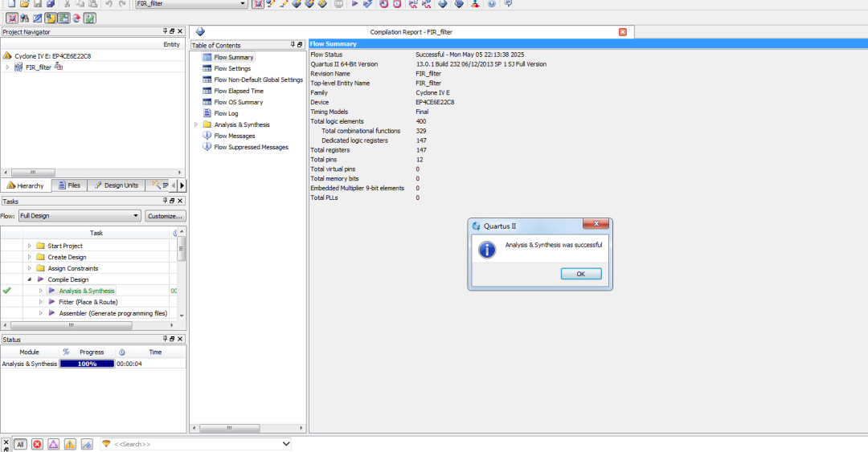
Task: Open the messages search dropdown arrow
Action: pos(285,444)
